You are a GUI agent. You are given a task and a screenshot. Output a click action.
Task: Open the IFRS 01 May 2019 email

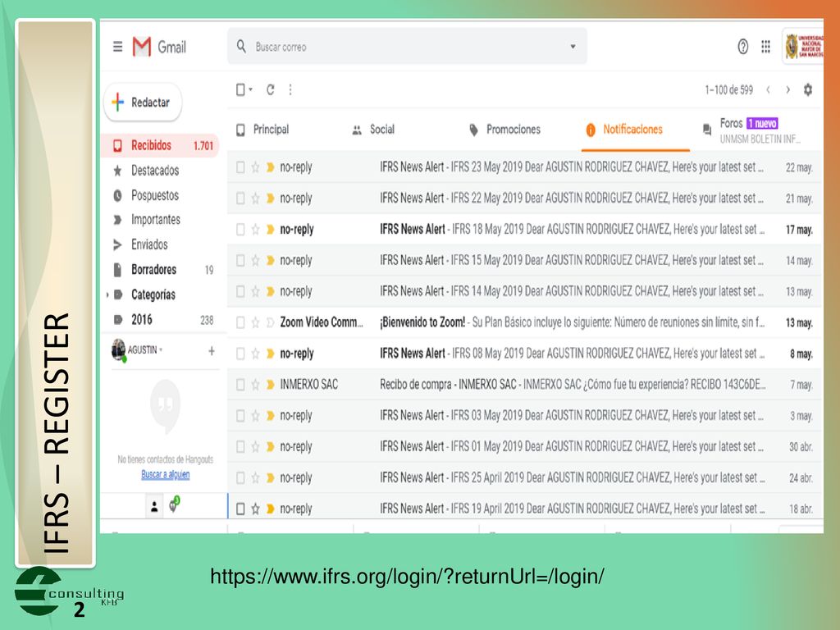pos(524,447)
